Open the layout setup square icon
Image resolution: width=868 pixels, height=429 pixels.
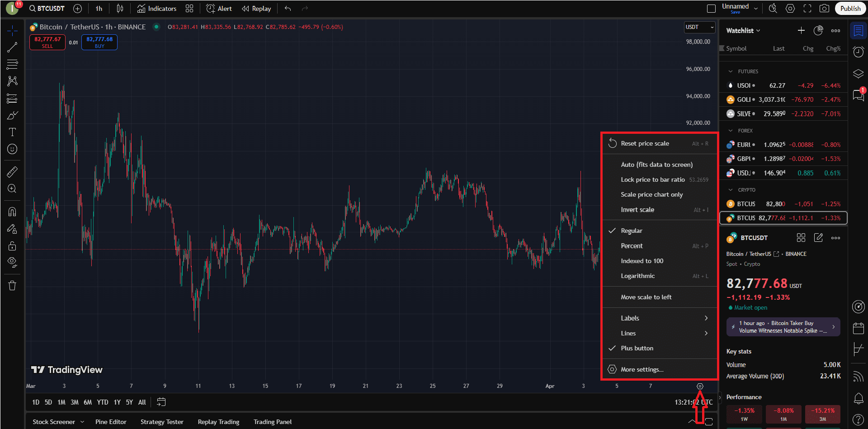pos(711,9)
